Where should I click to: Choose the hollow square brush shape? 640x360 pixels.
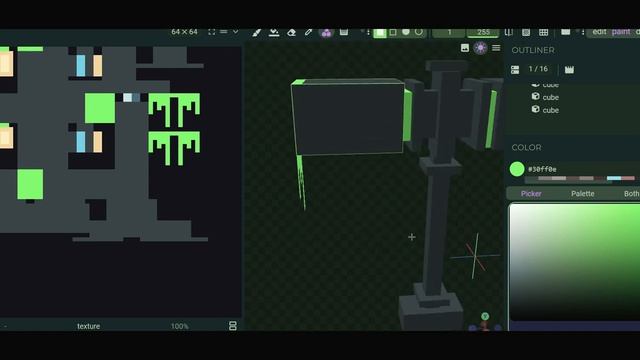[393, 32]
